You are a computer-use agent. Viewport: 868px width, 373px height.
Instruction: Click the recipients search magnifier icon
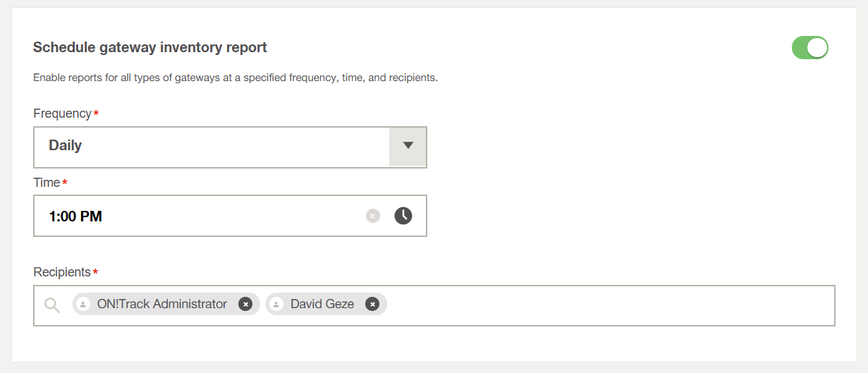(x=52, y=305)
